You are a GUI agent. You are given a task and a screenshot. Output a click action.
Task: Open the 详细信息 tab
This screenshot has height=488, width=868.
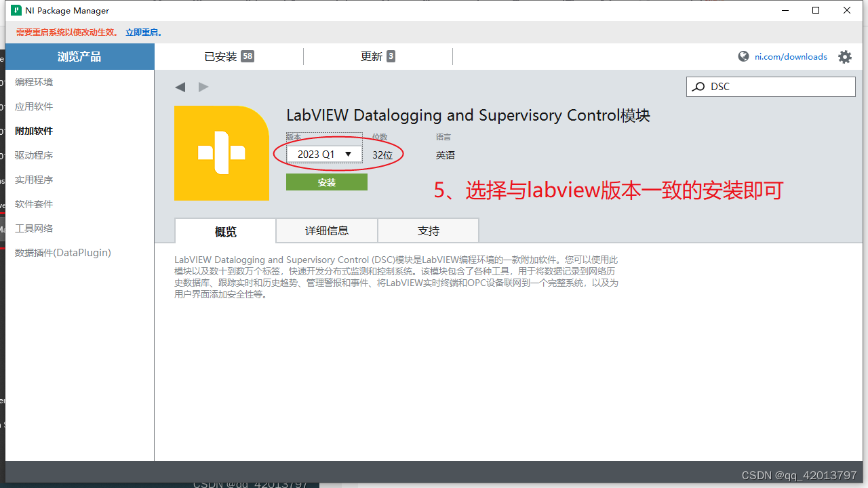pos(326,230)
